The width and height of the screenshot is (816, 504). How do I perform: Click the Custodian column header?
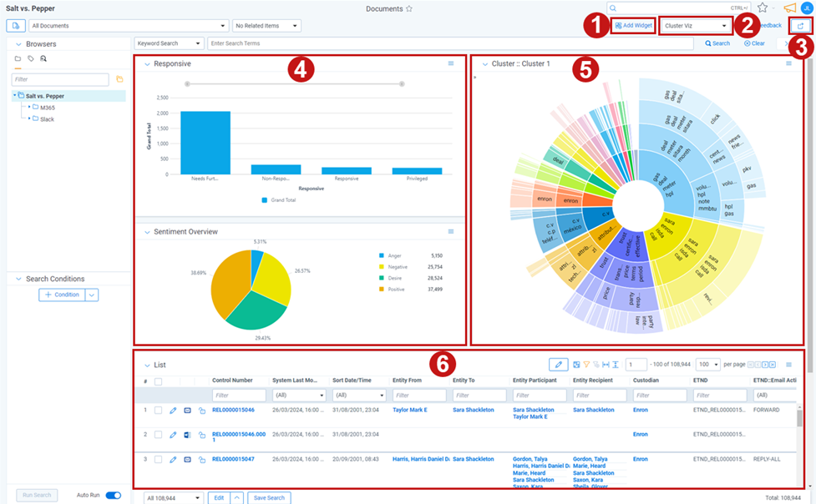(x=646, y=381)
